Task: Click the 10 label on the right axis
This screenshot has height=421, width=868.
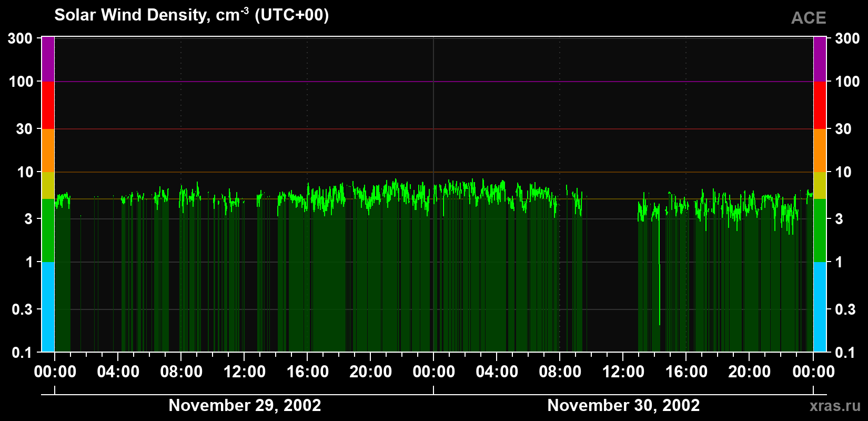Action: (x=843, y=172)
